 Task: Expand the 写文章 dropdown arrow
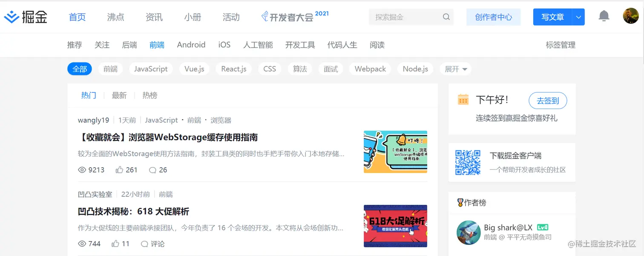(578, 17)
